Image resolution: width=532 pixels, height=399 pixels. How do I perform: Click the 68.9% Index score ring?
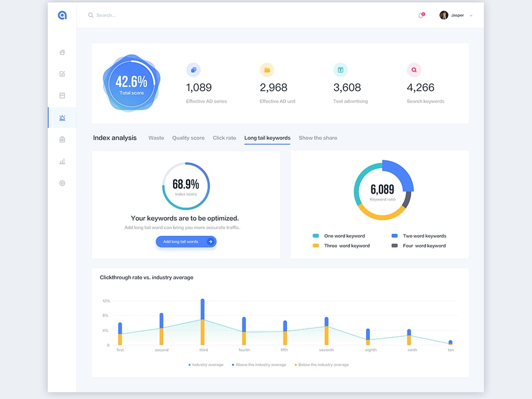(186, 186)
